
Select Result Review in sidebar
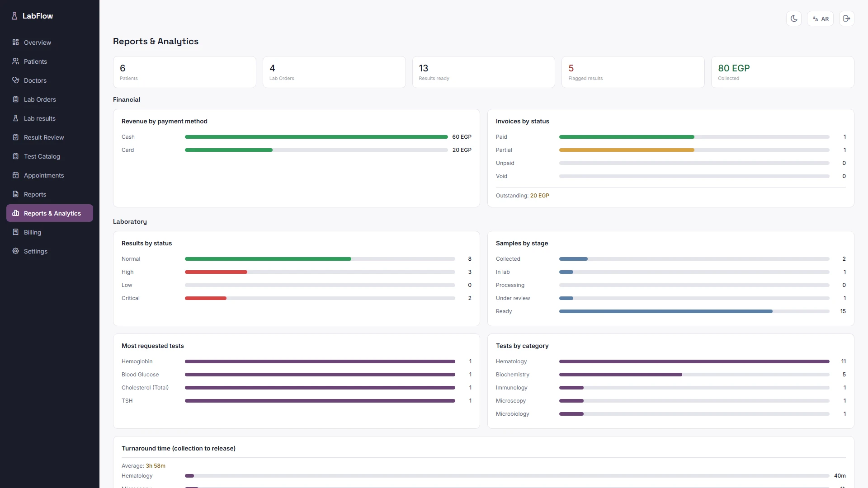click(50, 137)
